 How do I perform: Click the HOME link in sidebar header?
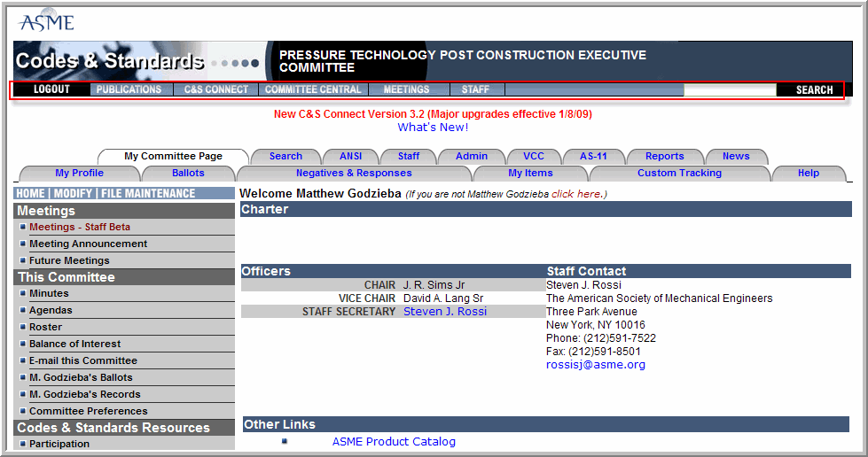click(30, 193)
